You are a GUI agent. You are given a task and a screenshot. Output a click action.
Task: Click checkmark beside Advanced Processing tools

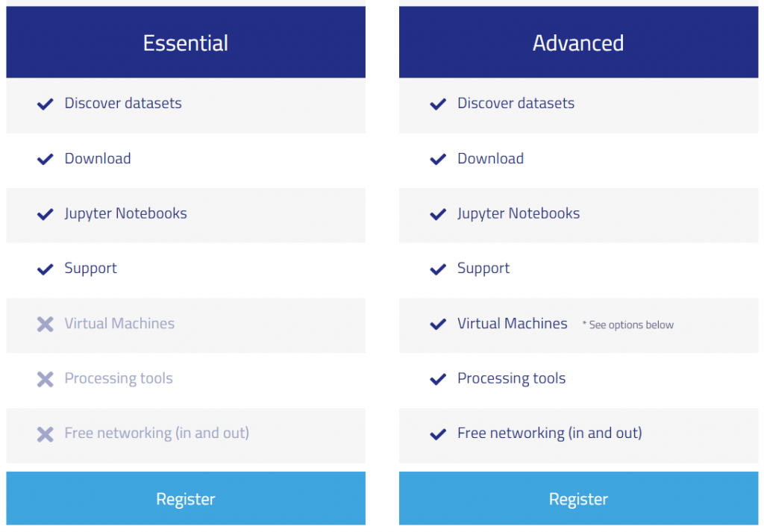pos(438,379)
